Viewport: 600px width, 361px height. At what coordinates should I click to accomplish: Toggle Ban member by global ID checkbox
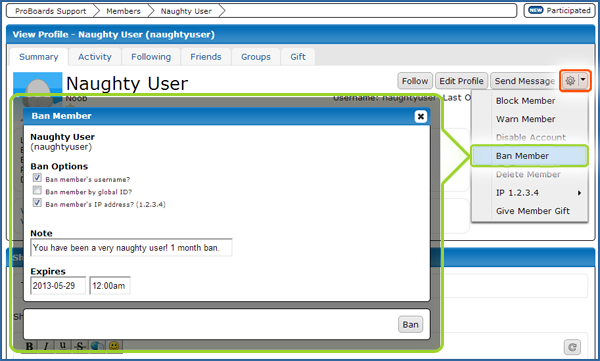tap(37, 190)
